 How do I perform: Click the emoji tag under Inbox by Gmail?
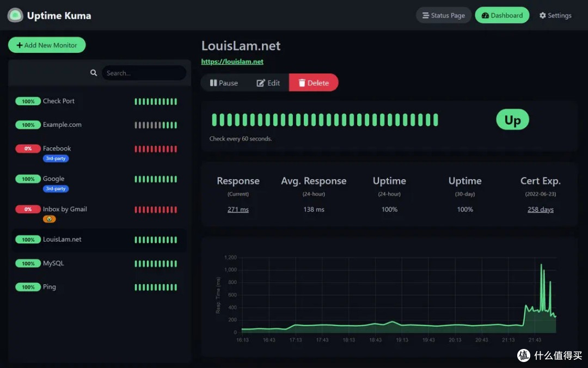pos(49,219)
